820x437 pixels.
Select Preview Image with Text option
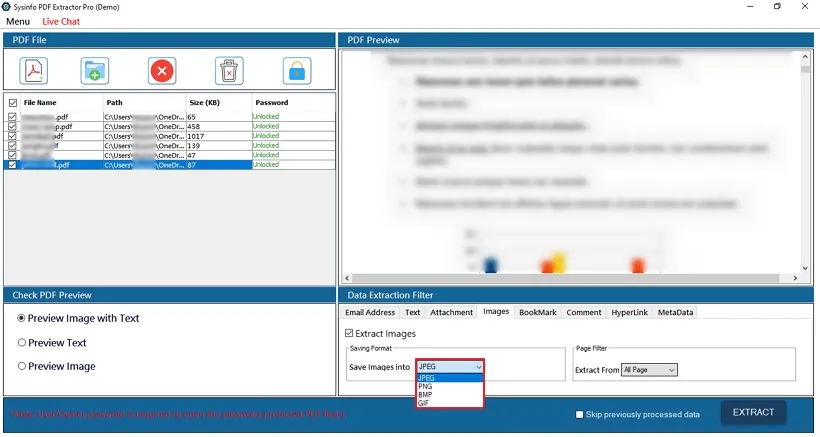pyautogui.click(x=21, y=318)
